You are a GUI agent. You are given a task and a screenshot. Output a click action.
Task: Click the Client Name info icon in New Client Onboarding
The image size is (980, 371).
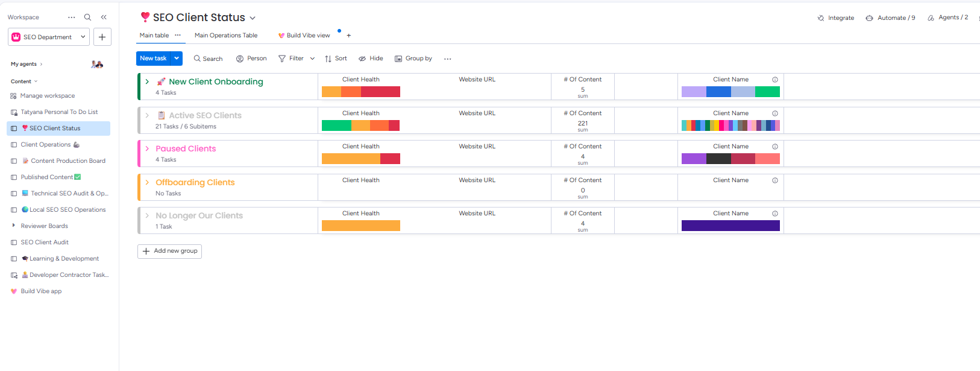[775, 80]
